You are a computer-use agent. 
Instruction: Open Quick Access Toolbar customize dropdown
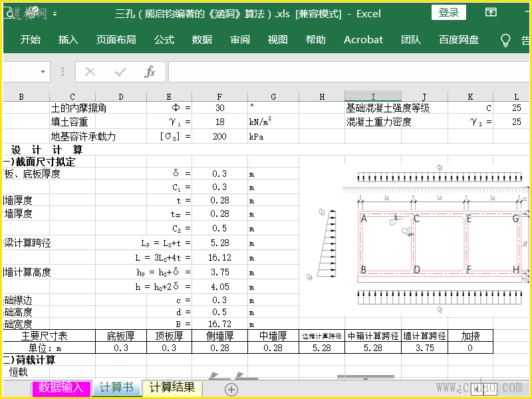[55, 13]
